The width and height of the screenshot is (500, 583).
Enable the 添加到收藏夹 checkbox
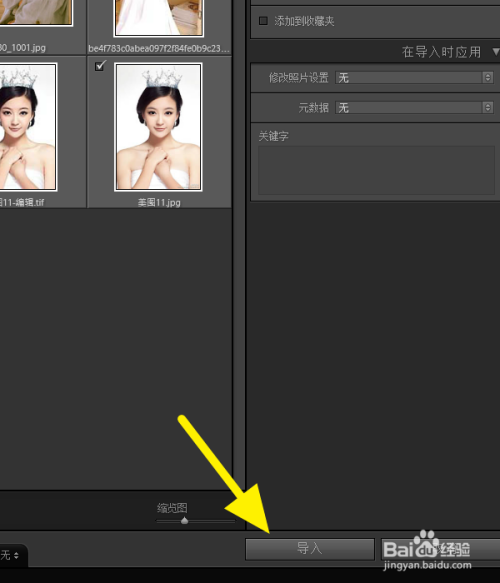pos(263,21)
